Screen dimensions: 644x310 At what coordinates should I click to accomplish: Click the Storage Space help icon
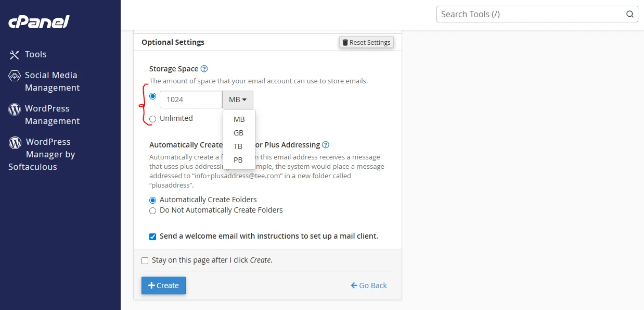(204, 69)
